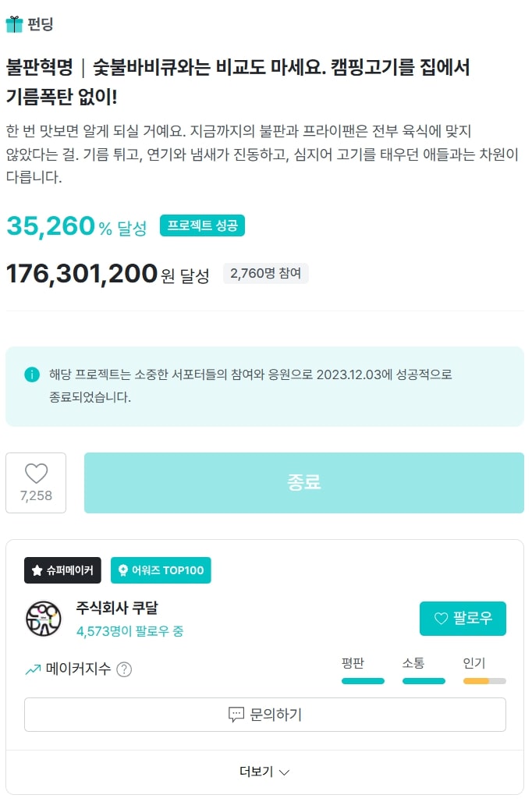Click the 메이커지수 question mark help icon

124,669
